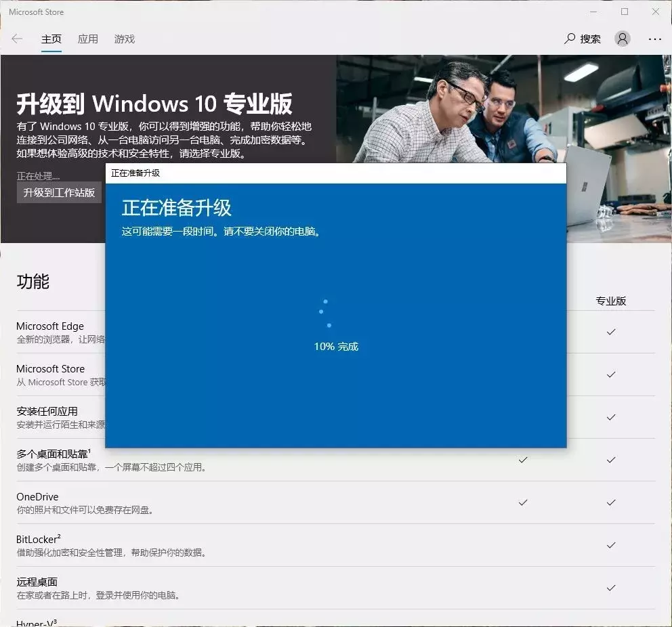The height and width of the screenshot is (627, 672).
Task: Switch to the 应用 tab
Action: point(88,39)
